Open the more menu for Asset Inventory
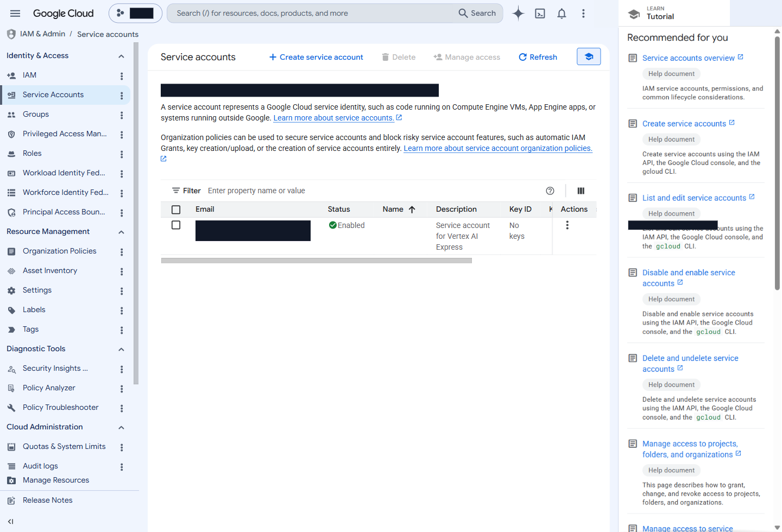The image size is (782, 532). (122, 271)
